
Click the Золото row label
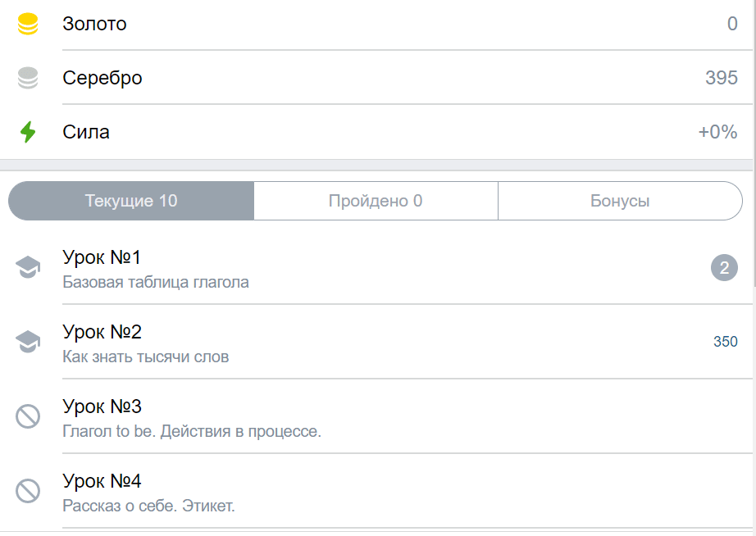(94, 24)
